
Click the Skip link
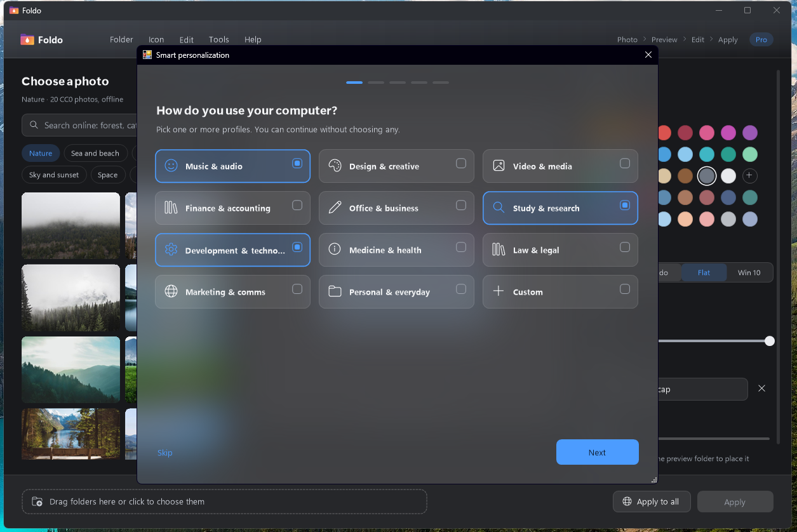(164, 453)
